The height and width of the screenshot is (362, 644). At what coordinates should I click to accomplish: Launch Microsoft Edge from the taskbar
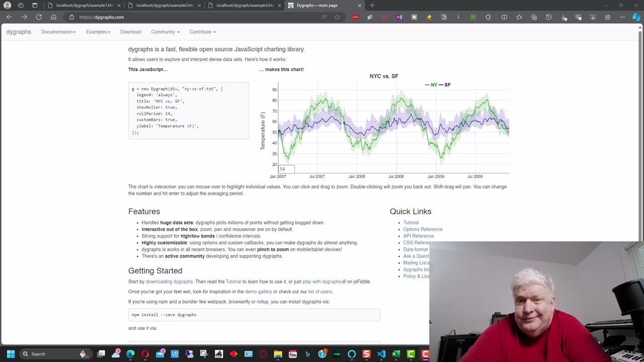130,354
